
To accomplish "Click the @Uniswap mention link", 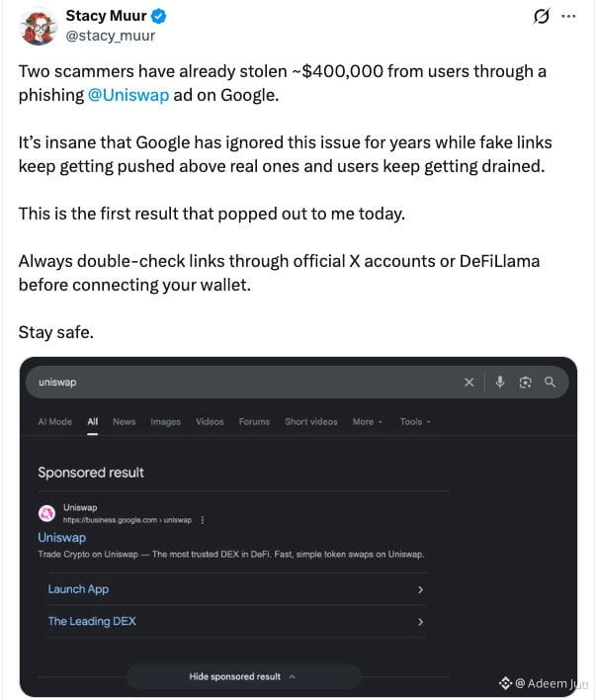I will click(128, 95).
